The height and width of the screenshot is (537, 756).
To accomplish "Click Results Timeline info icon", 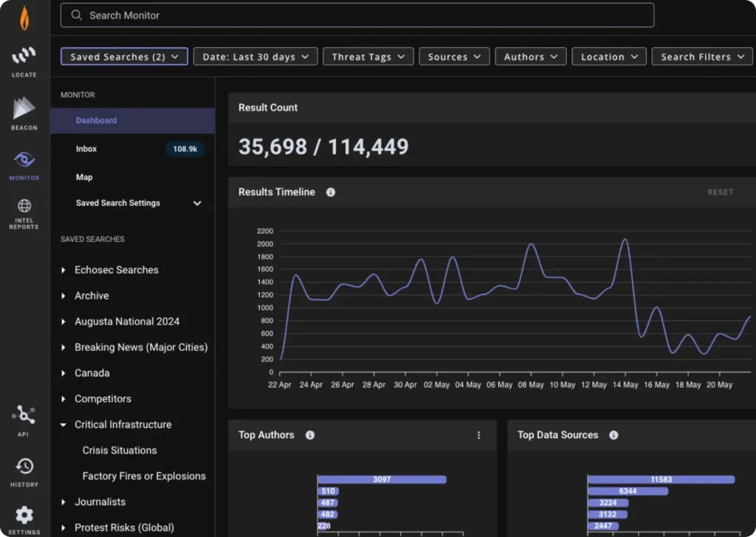I will (x=331, y=193).
